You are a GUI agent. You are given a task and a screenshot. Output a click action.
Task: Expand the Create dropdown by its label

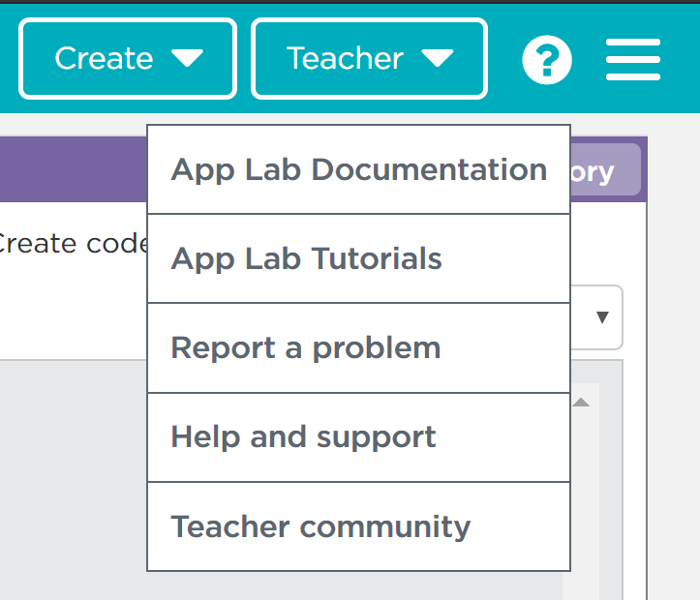pyautogui.click(x=104, y=59)
